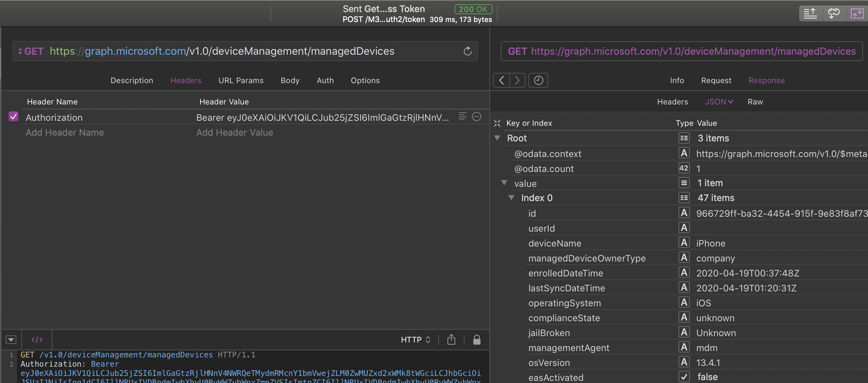This screenshot has width=868, height=383.
Task: Open the Authorization header value editor icon
Action: [x=462, y=116]
